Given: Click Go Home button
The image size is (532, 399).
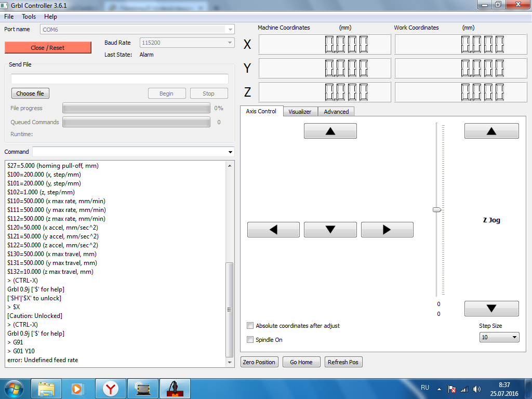Looking at the screenshot, I should click(301, 362).
